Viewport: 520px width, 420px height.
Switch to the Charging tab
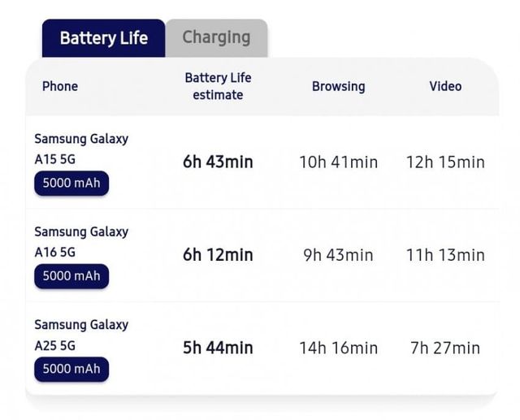(216, 37)
